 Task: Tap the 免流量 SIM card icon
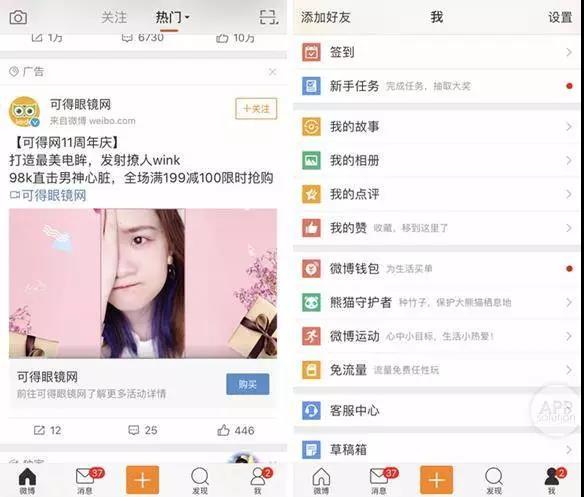[311, 370]
